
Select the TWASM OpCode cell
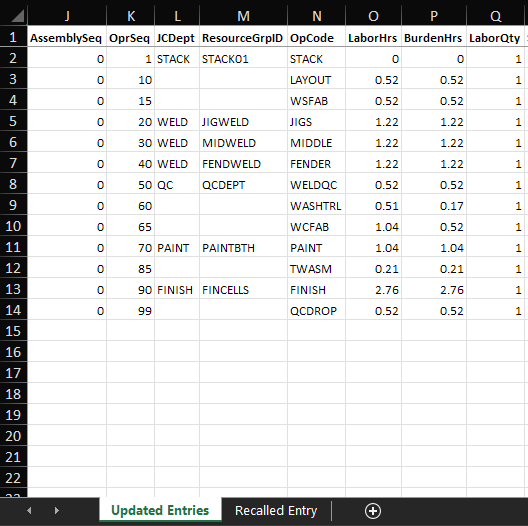pos(317,268)
